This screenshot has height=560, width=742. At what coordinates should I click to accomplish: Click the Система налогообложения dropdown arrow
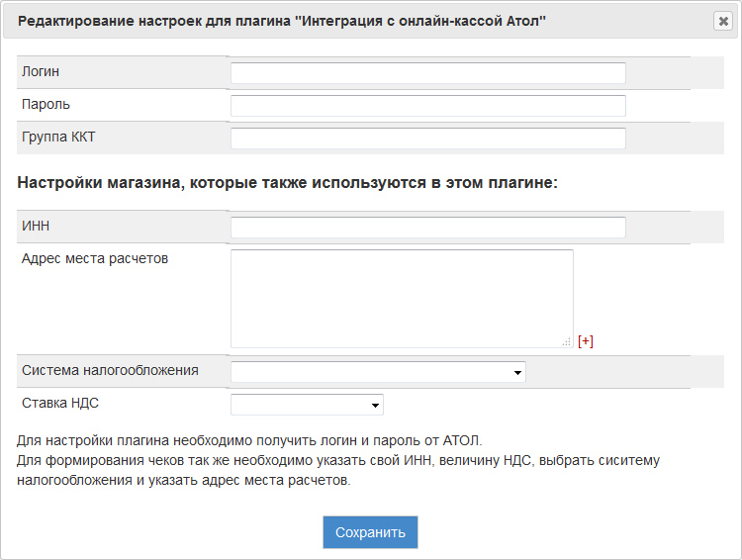pyautogui.click(x=517, y=373)
